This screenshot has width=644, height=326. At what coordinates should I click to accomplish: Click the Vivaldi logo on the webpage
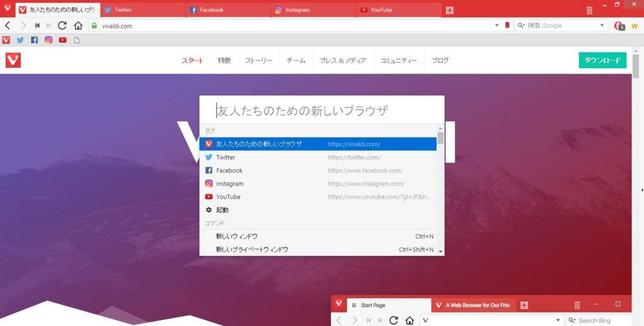coord(13,60)
